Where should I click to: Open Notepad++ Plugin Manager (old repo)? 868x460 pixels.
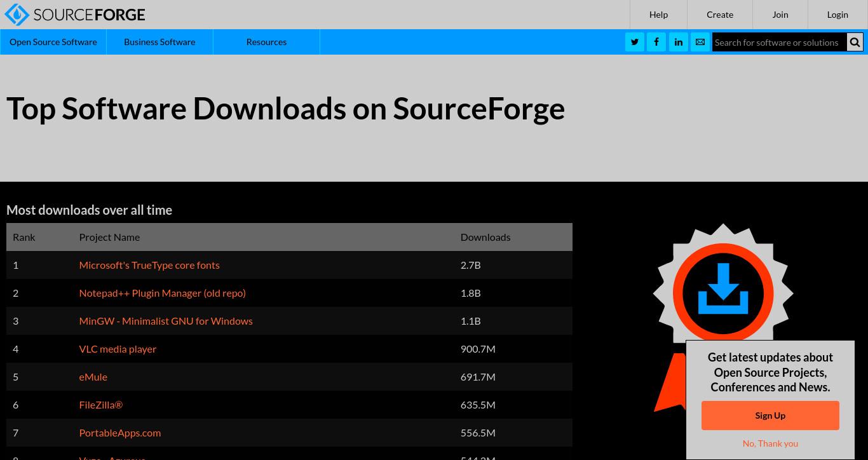tap(162, 293)
